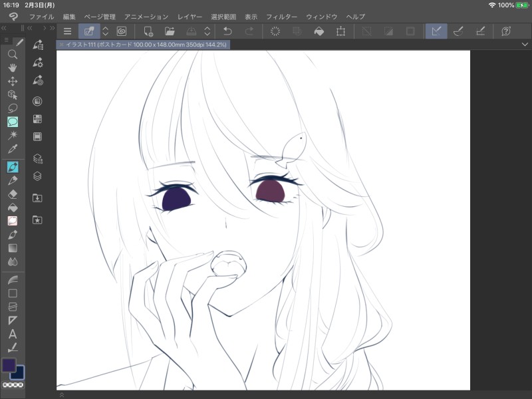Screen dimensions: 532x399
Task: Select the Operation object tool
Action: coord(13,94)
